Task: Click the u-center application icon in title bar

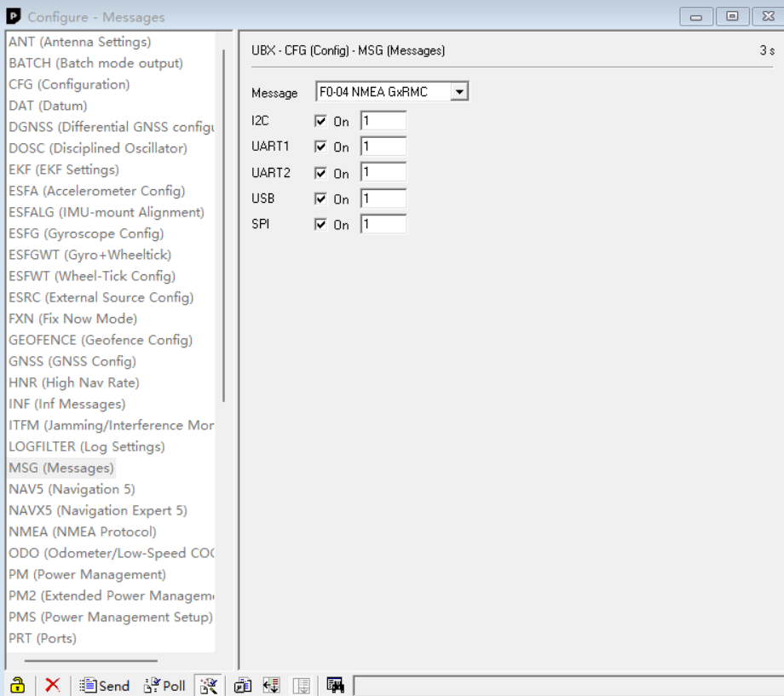Action: click(12, 16)
